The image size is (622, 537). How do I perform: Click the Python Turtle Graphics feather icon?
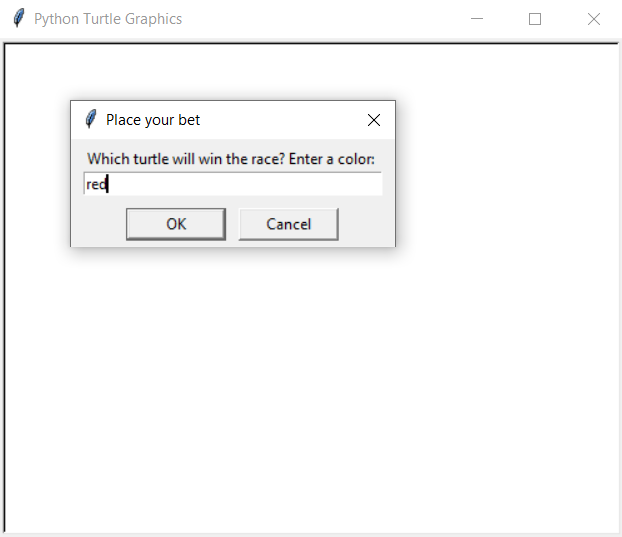[x=18, y=18]
